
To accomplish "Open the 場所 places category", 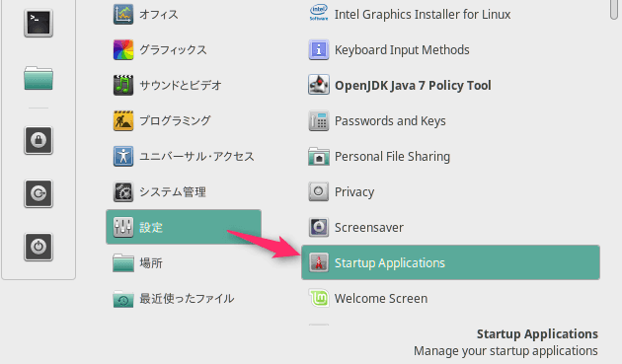I will tap(184, 262).
